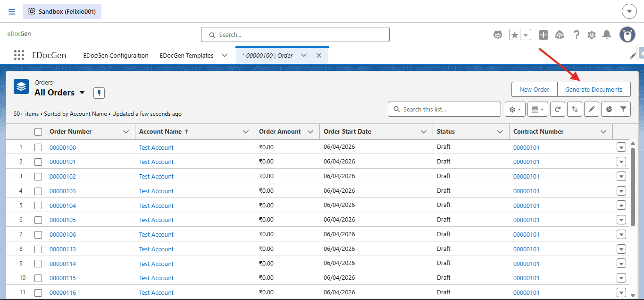Open the EDocGen Configuraition tab
The image size is (644, 300).
tap(116, 55)
